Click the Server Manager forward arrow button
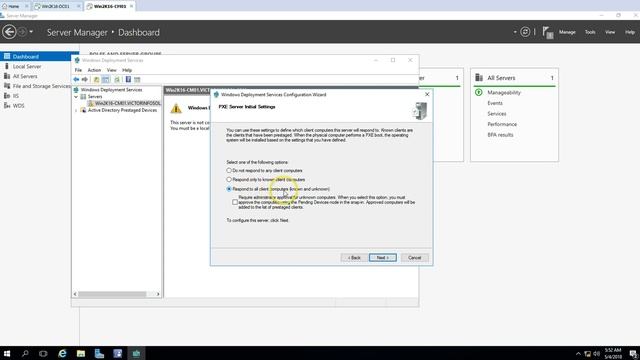 coord(22,32)
